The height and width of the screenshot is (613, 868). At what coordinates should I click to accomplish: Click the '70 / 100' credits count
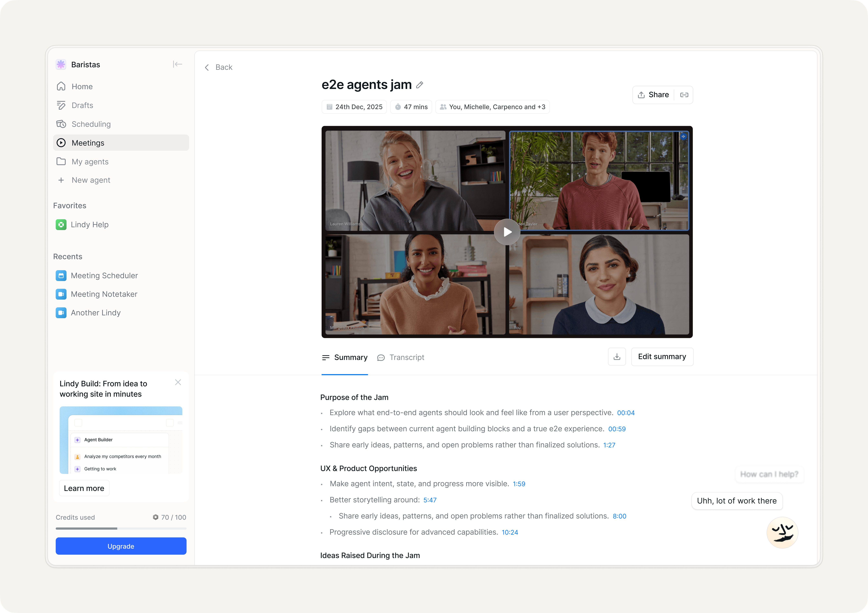(170, 517)
